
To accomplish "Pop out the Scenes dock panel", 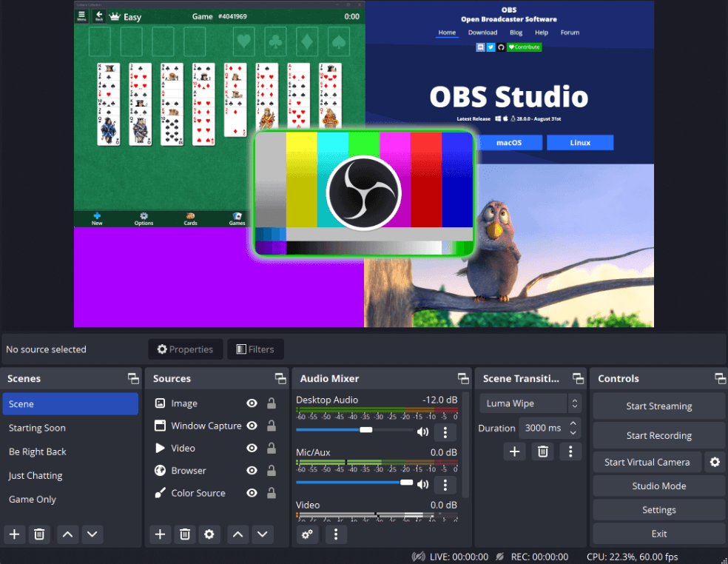I will [x=133, y=379].
